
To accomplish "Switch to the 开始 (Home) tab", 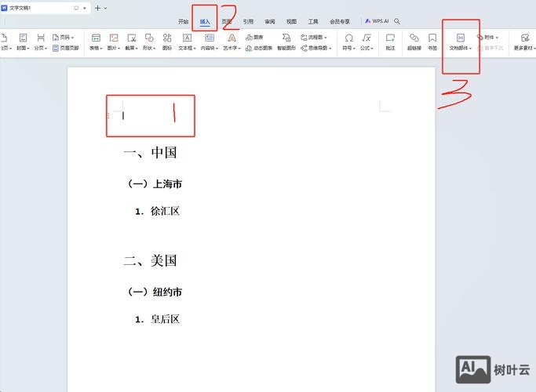I will point(184,22).
